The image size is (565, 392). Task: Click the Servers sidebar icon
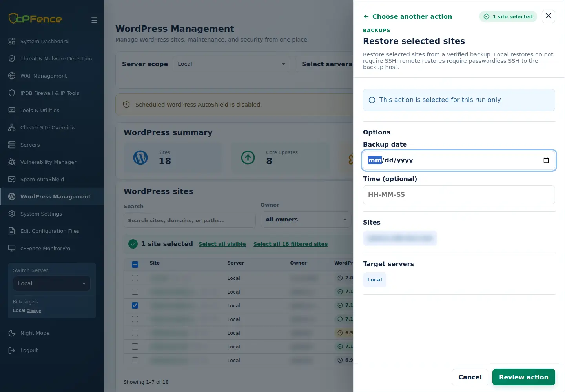point(12,145)
